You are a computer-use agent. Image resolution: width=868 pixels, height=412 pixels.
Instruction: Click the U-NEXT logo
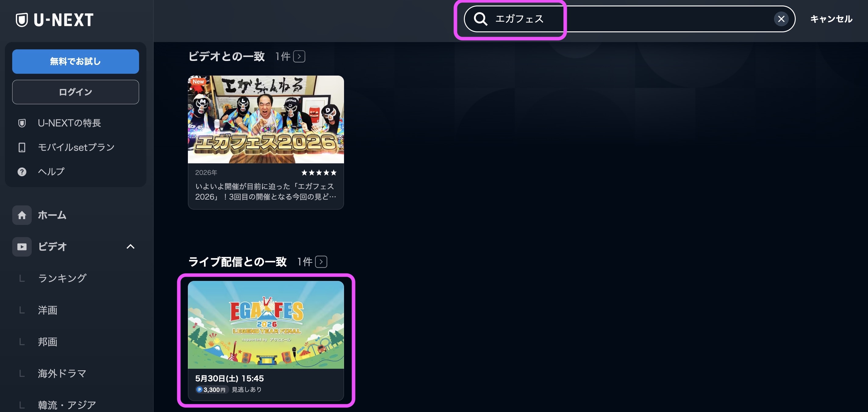pos(55,20)
